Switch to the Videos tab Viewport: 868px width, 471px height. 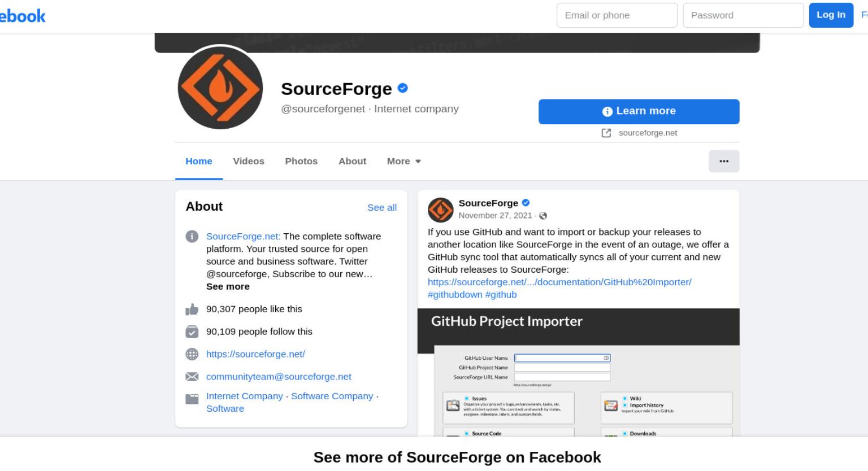(x=249, y=161)
